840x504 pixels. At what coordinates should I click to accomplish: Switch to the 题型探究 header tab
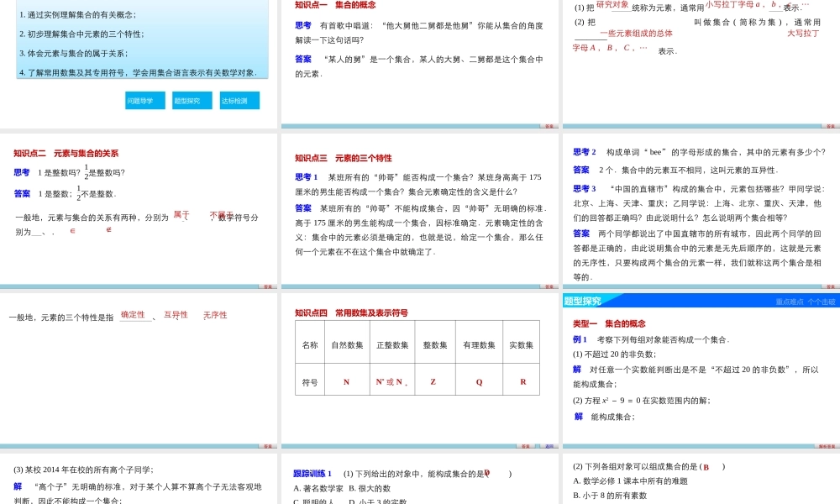pos(585,300)
